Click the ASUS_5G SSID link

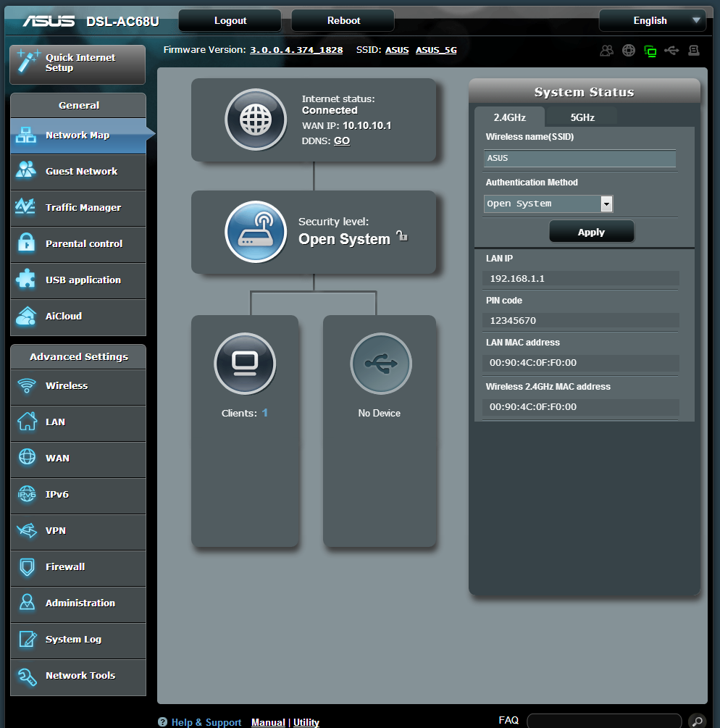tap(436, 50)
